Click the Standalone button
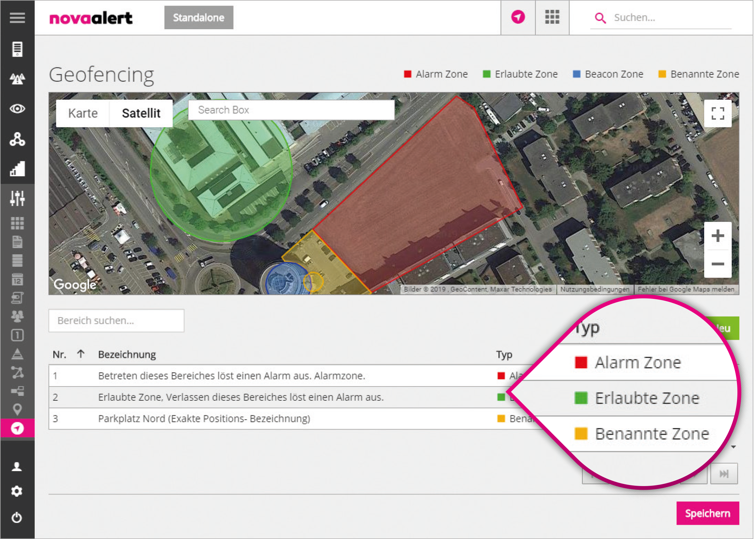This screenshot has width=756, height=539. pos(198,18)
